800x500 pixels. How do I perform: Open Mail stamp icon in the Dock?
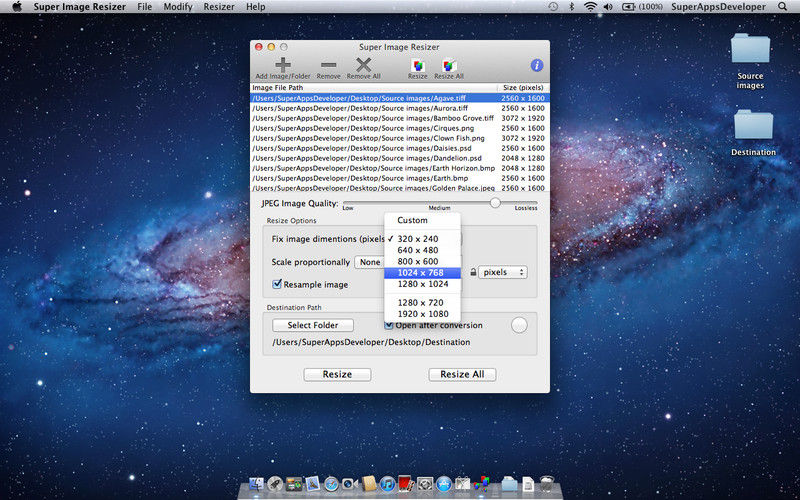(x=312, y=483)
